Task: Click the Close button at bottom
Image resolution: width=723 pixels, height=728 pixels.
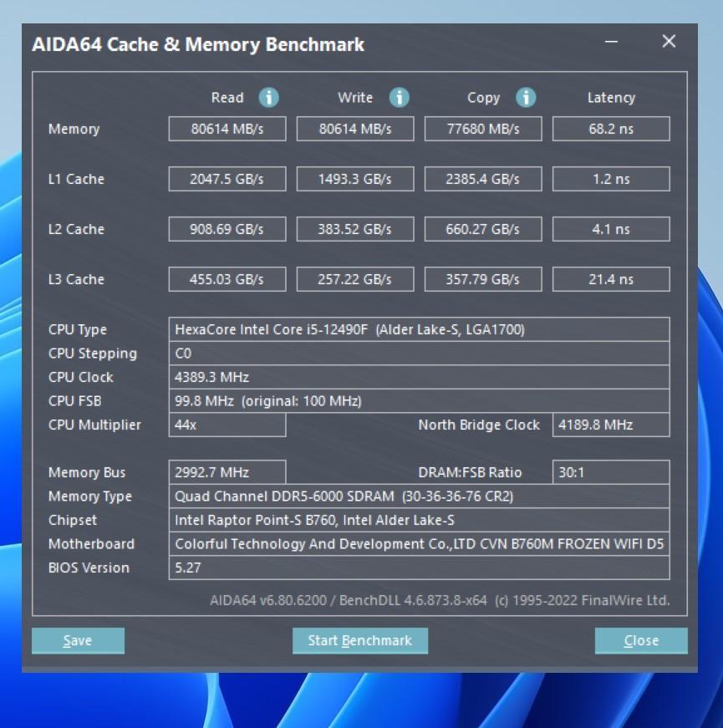Action: click(x=641, y=641)
